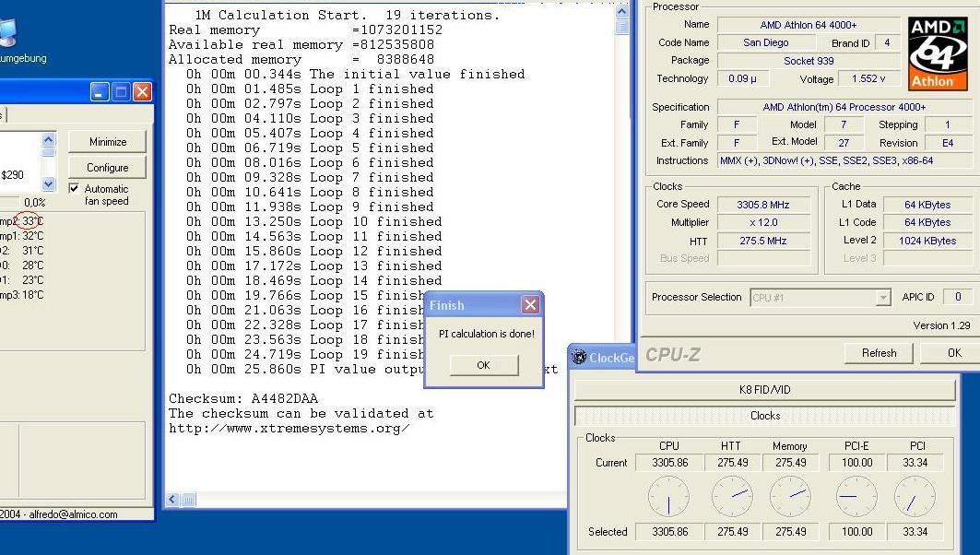Click the Clocks button in ClockGen
The width and height of the screenshot is (980, 555).
[x=765, y=416]
